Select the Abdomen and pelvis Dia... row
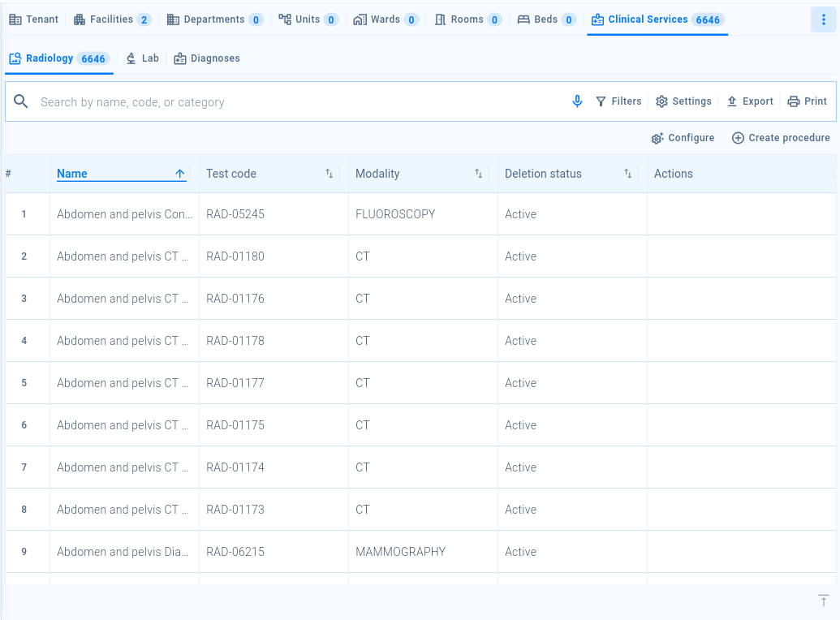Image resolution: width=840 pixels, height=620 pixels. point(420,552)
